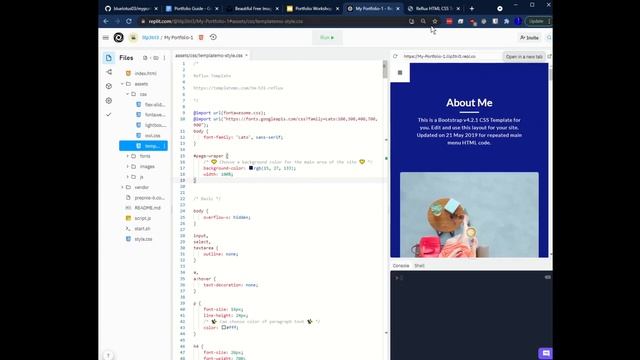Open the Version control sidebar icon

tap(109, 72)
